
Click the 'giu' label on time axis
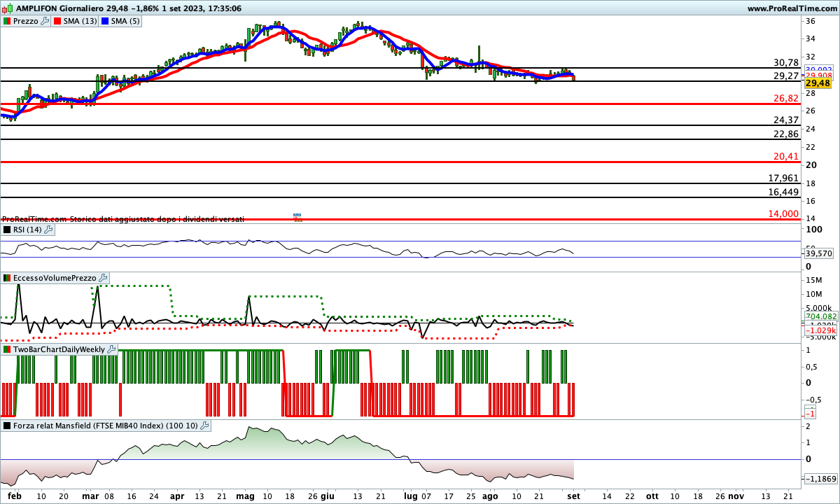[x=328, y=495]
